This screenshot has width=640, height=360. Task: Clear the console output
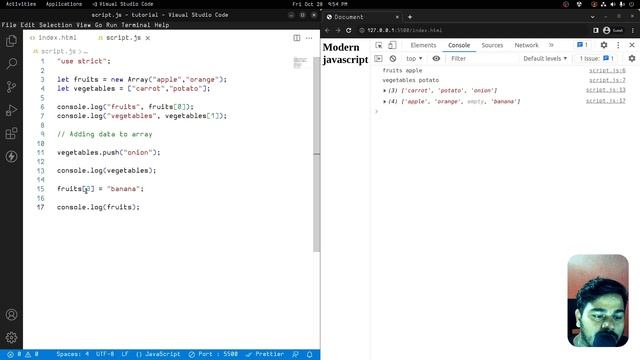point(393,59)
